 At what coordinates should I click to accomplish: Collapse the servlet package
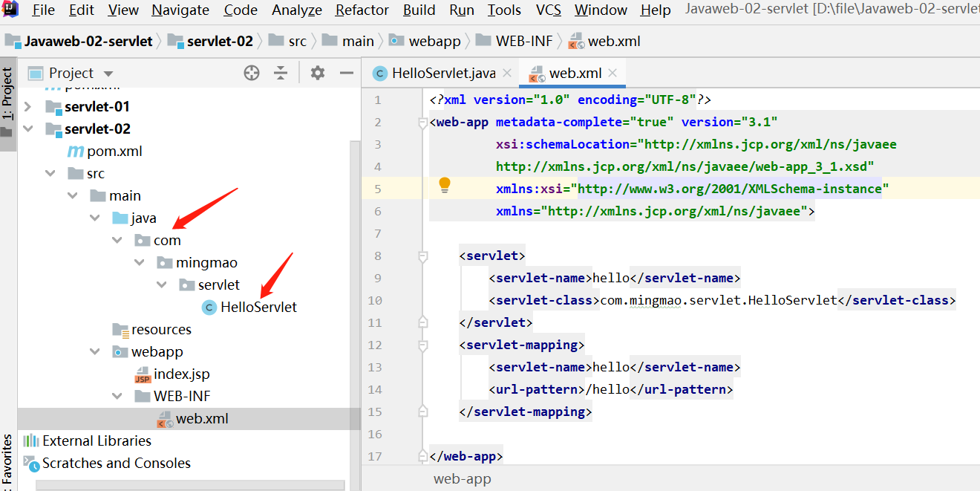[162, 285]
